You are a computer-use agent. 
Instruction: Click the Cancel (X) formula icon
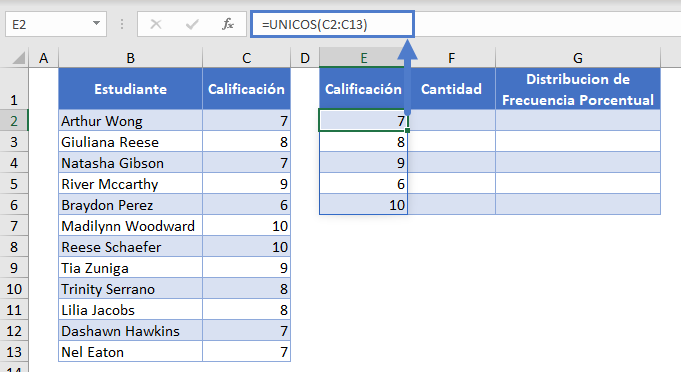click(x=155, y=24)
